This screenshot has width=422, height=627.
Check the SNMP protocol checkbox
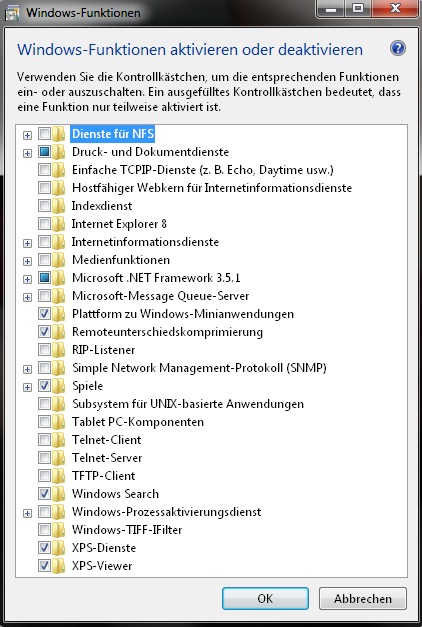(44, 367)
